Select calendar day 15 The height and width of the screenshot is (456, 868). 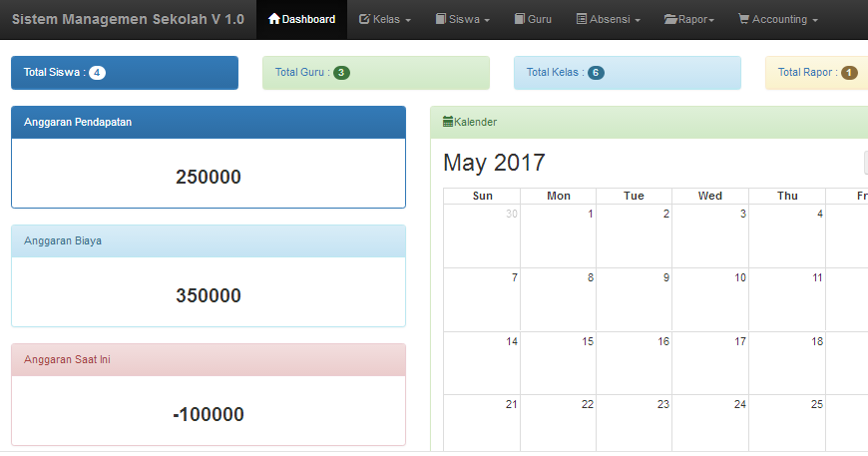[588, 341]
